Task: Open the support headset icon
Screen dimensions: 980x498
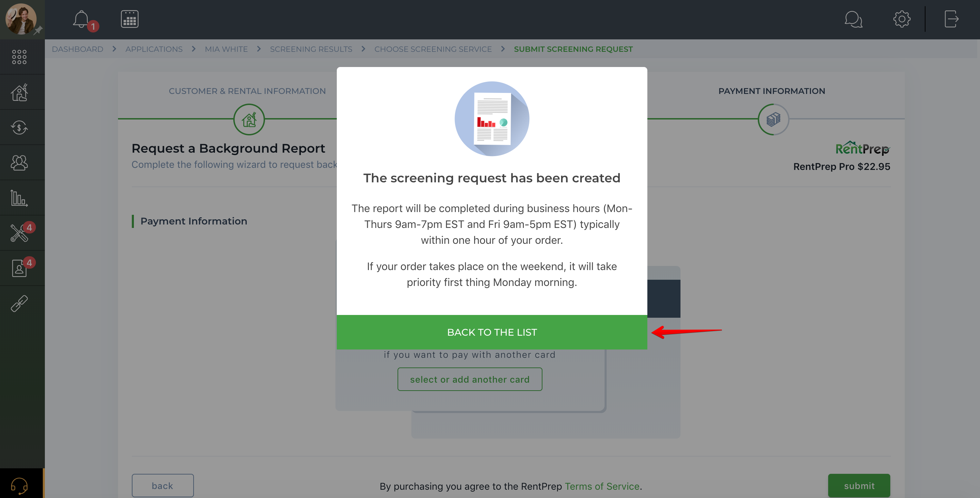Action: click(x=19, y=486)
